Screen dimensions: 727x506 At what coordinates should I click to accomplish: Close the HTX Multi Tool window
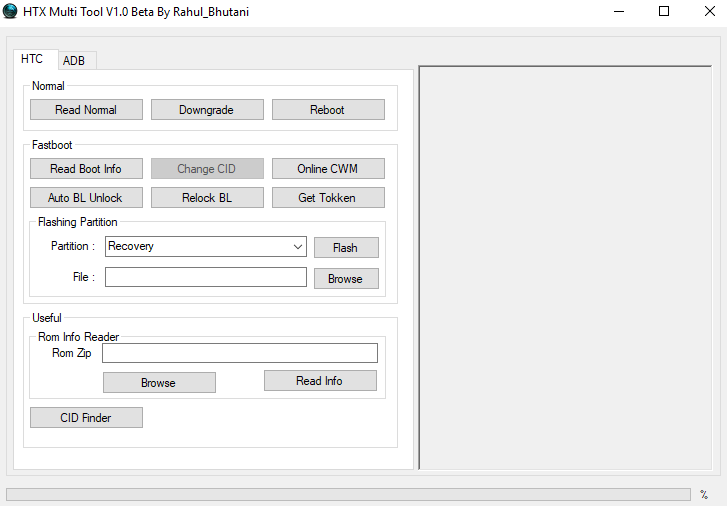pos(709,11)
